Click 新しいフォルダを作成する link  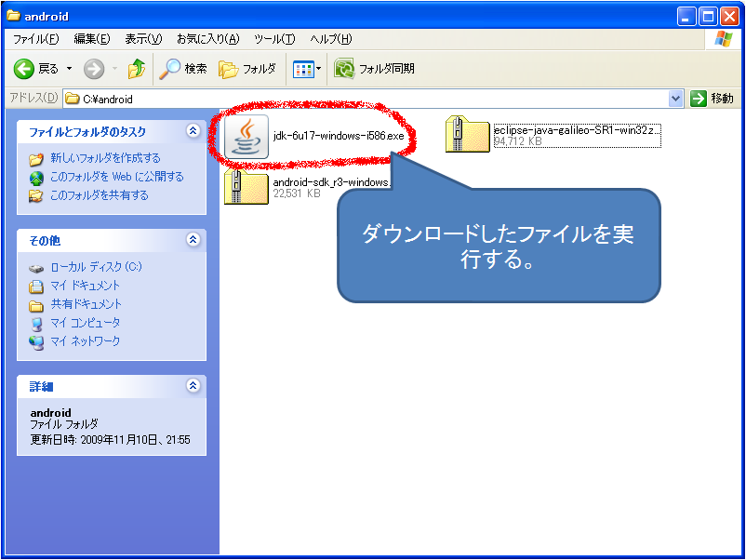[x=106, y=158]
